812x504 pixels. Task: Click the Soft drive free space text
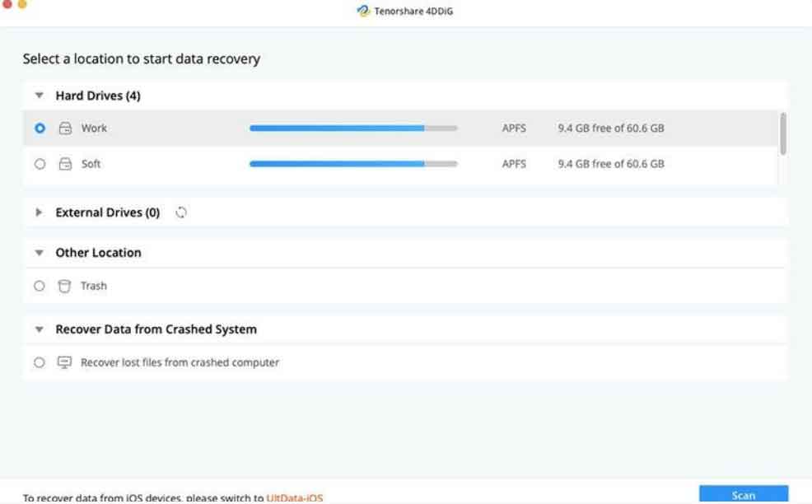click(610, 164)
